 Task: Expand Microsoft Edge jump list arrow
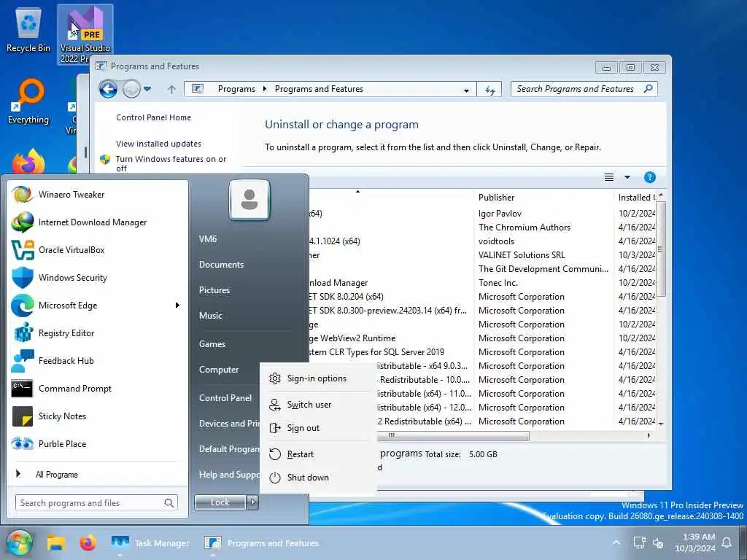click(x=177, y=306)
